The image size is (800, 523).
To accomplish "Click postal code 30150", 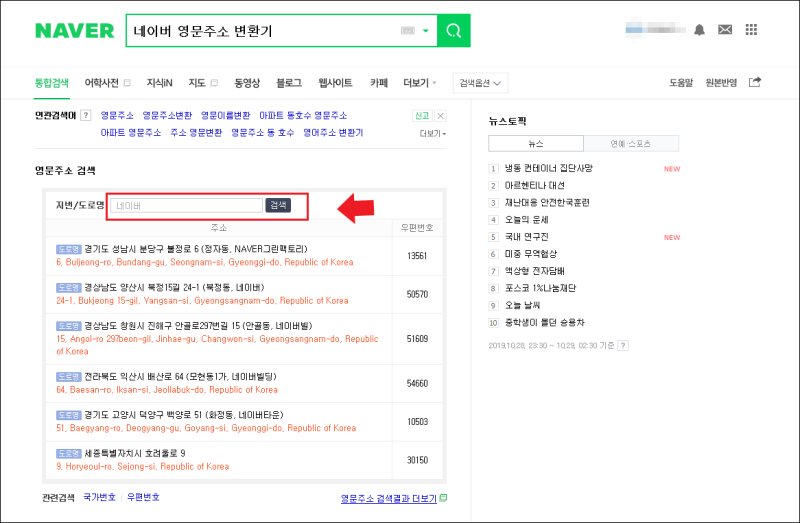I will 417,460.
